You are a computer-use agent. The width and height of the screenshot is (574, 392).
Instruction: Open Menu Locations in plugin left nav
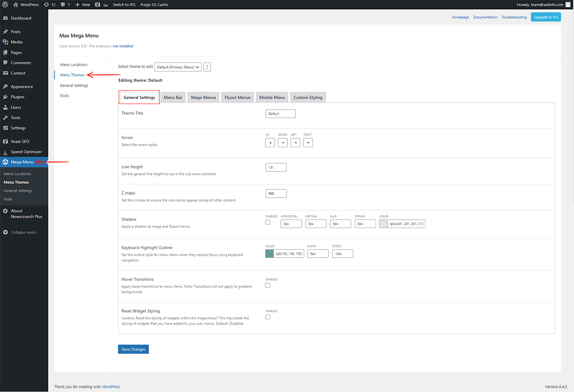point(74,65)
